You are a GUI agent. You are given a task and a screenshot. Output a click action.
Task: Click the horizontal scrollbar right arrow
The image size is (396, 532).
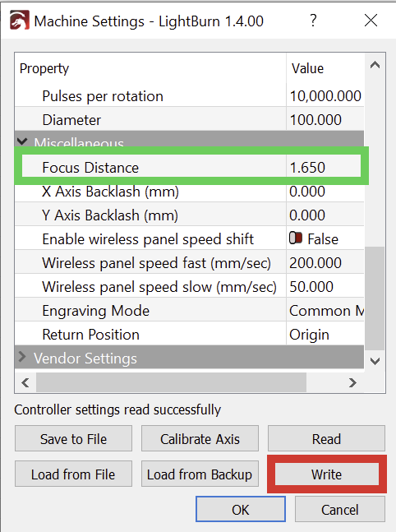(352, 382)
